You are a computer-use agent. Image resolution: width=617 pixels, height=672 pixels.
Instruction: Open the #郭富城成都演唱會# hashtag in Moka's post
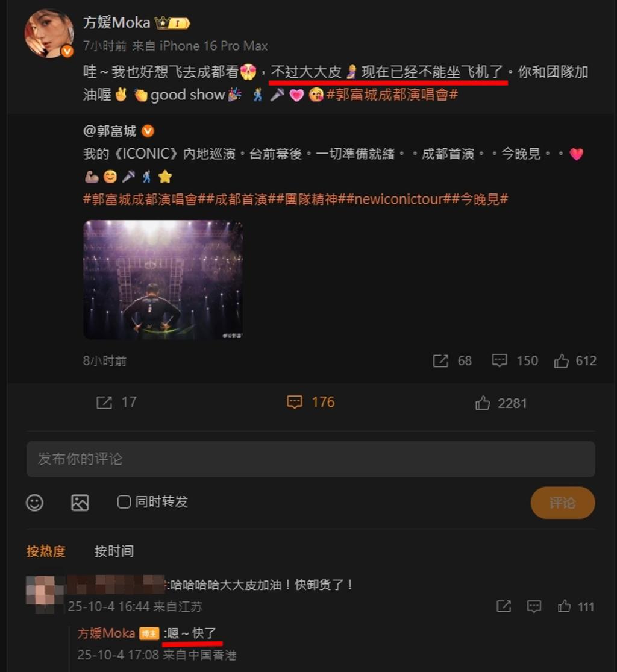[392, 95]
